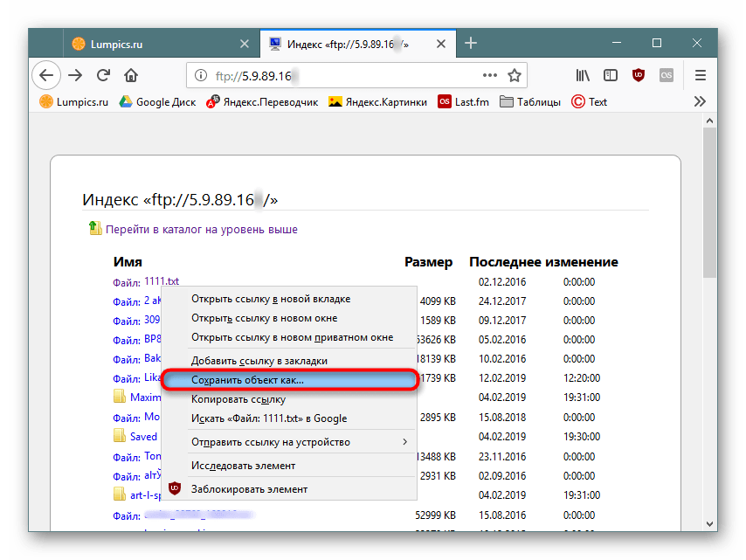Show more bookmarks with double chevron
The width and height of the screenshot is (746, 560).
[700, 101]
